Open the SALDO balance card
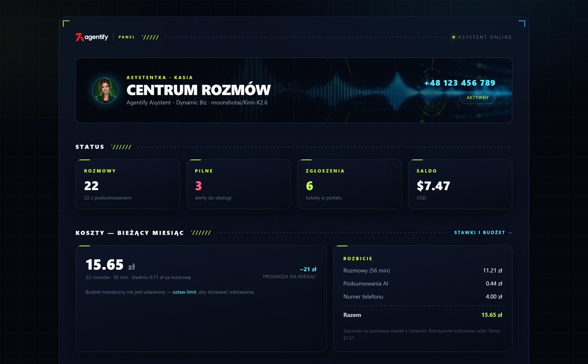Image resolution: width=588 pixels, height=364 pixels. 460,184
